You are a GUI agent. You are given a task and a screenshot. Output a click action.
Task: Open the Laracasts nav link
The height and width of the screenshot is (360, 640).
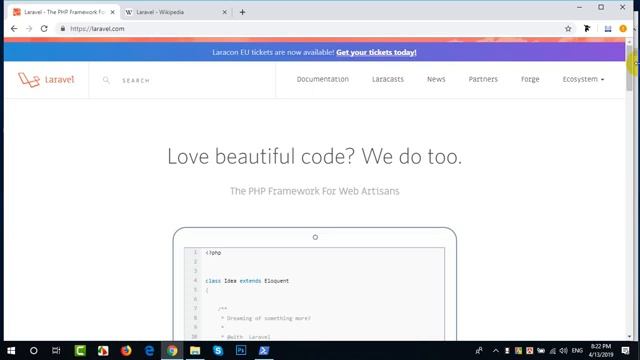388,79
